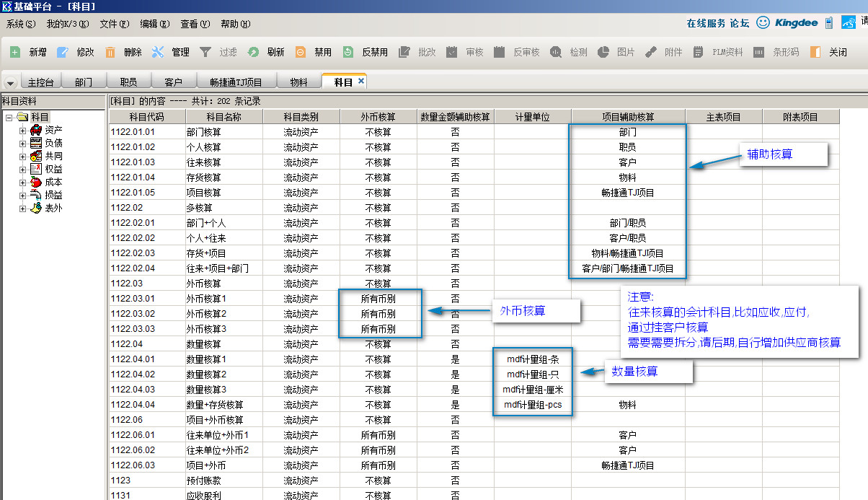Expand the 负债 tree node

point(22,144)
